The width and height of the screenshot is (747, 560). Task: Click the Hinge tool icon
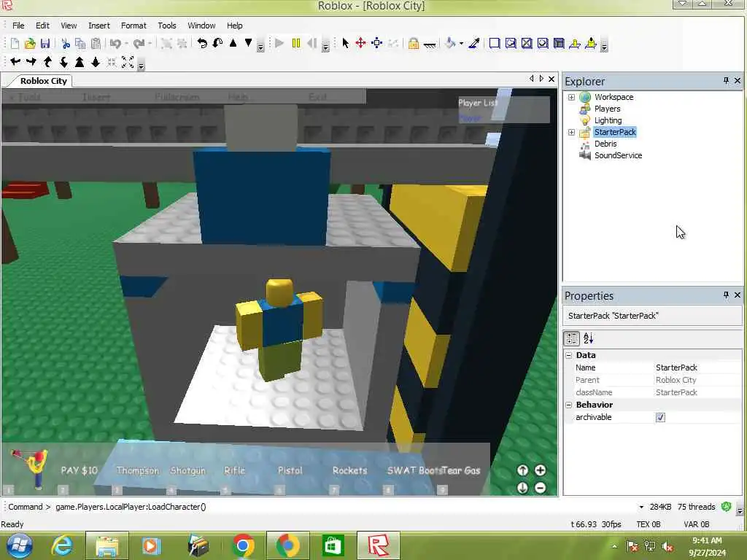coord(575,43)
